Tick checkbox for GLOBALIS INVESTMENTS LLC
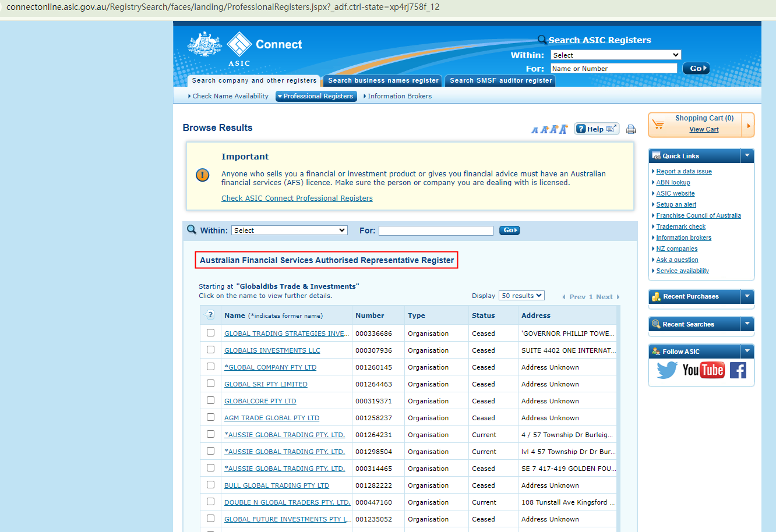The height and width of the screenshot is (532, 776). click(x=211, y=350)
